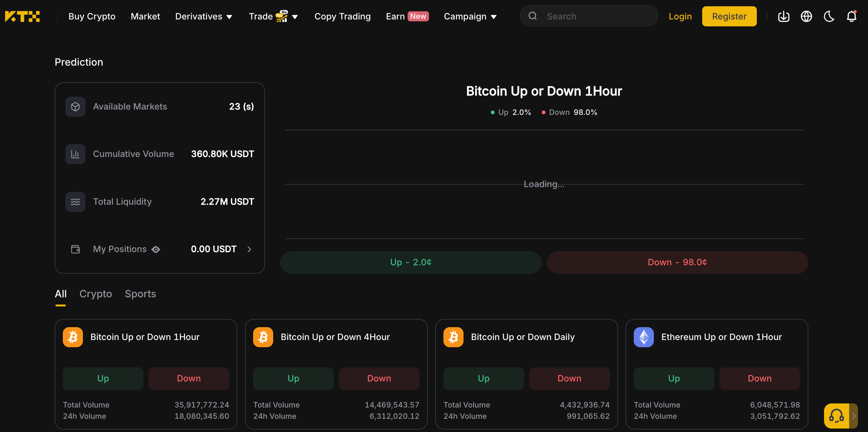
Task: Select the All category tab
Action: [x=61, y=294]
